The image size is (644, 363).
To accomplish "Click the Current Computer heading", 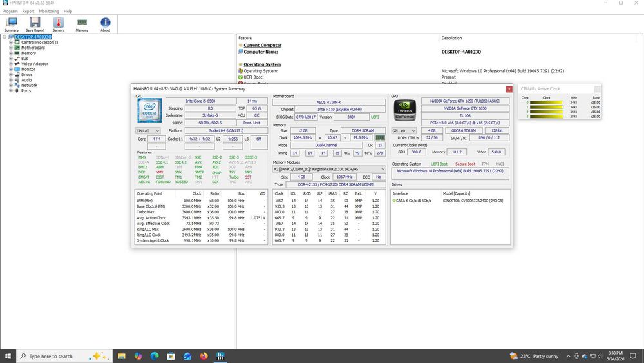I will click(x=263, y=46).
